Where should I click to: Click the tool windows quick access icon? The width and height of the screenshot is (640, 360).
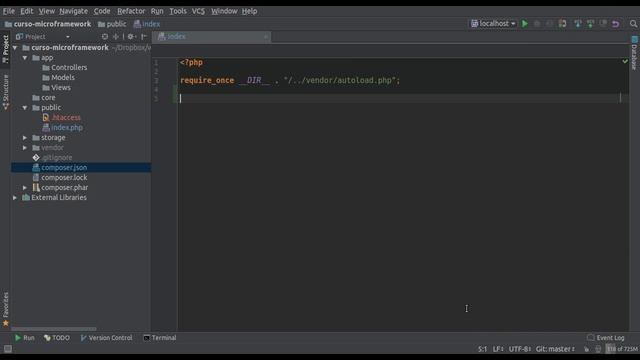coord(8,349)
